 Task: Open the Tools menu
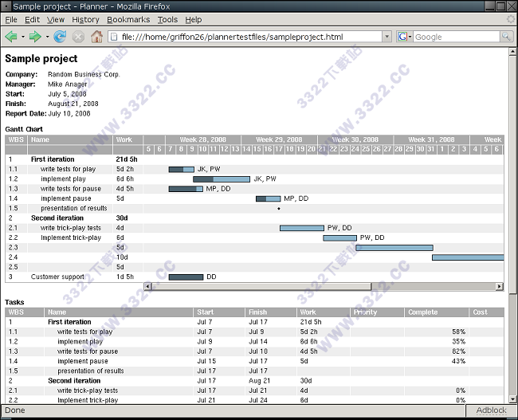167,19
